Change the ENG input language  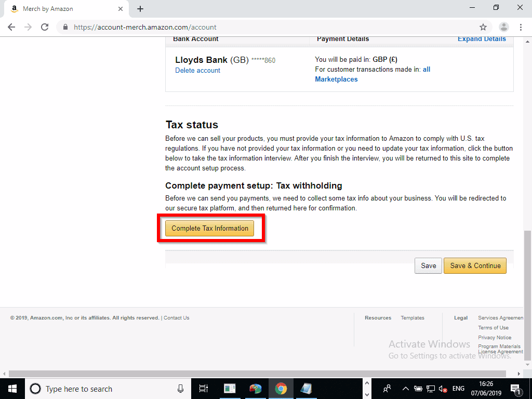pyautogui.click(x=458, y=389)
